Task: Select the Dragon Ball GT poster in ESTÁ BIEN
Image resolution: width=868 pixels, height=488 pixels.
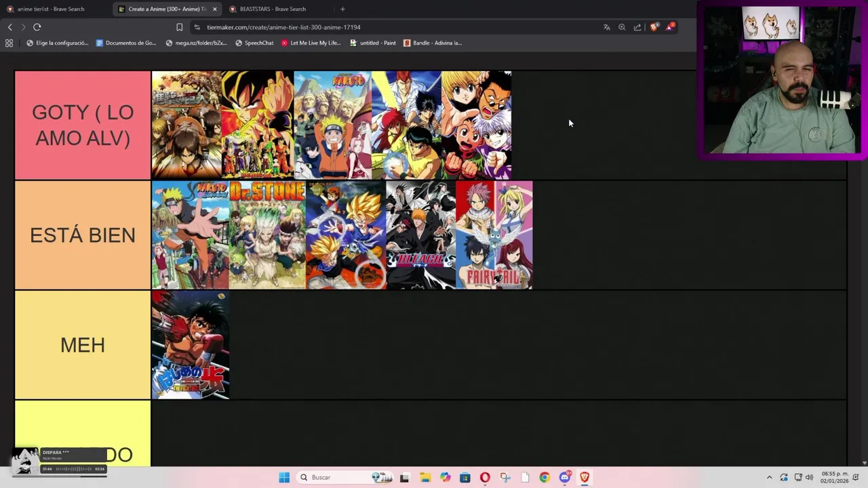Action: point(346,235)
